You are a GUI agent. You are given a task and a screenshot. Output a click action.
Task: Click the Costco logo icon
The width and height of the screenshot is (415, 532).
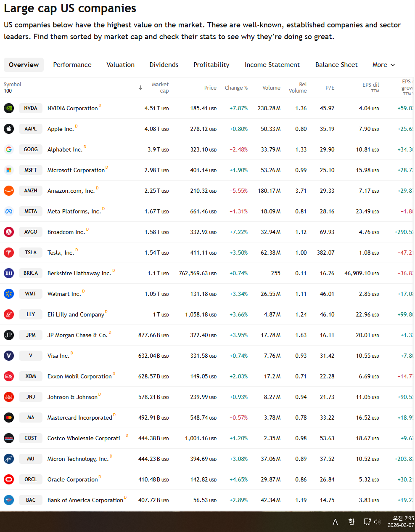(x=9, y=438)
